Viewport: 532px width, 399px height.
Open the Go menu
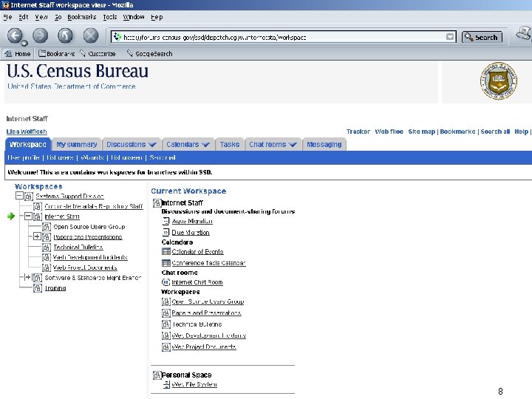58,17
